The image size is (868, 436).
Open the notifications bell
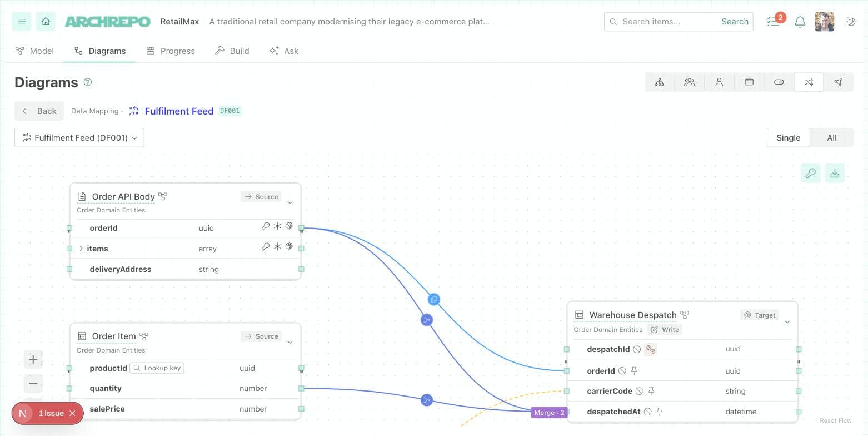pyautogui.click(x=800, y=22)
